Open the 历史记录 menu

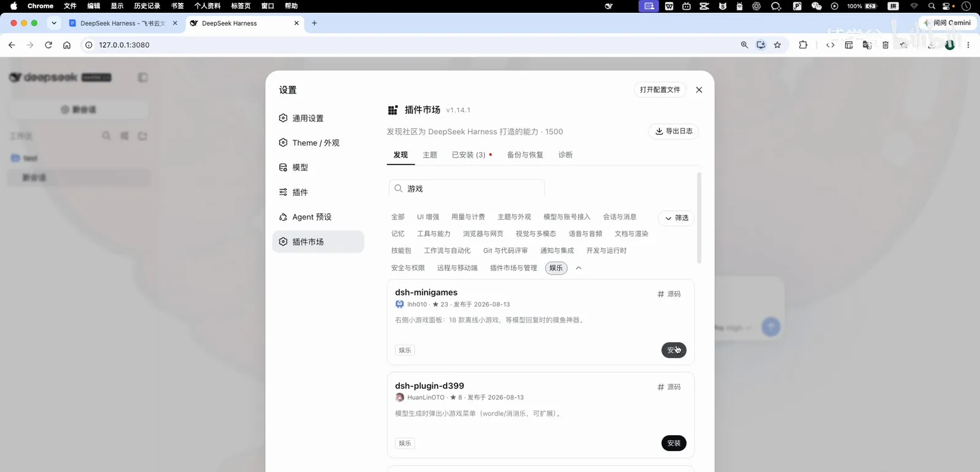(147, 6)
